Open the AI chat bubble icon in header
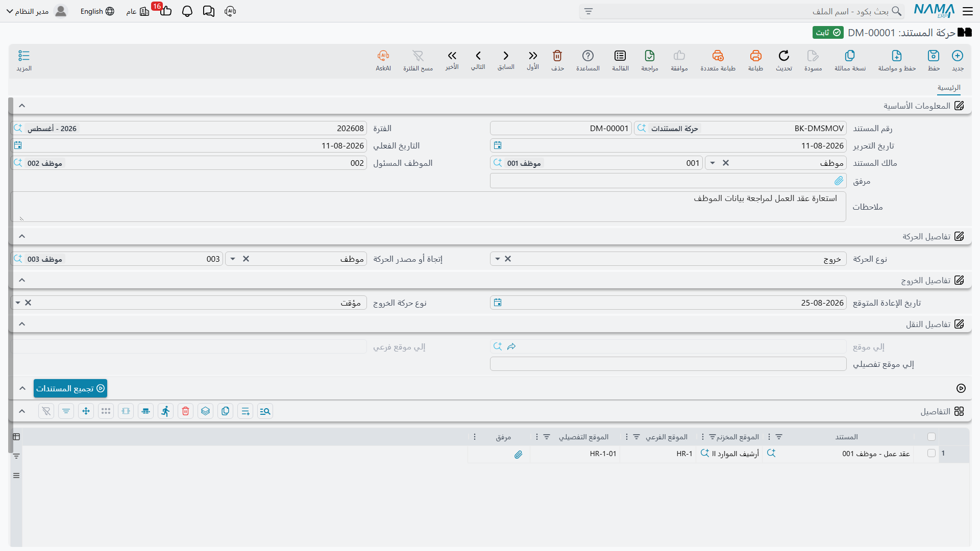Image resolution: width=980 pixels, height=551 pixels. click(x=230, y=11)
